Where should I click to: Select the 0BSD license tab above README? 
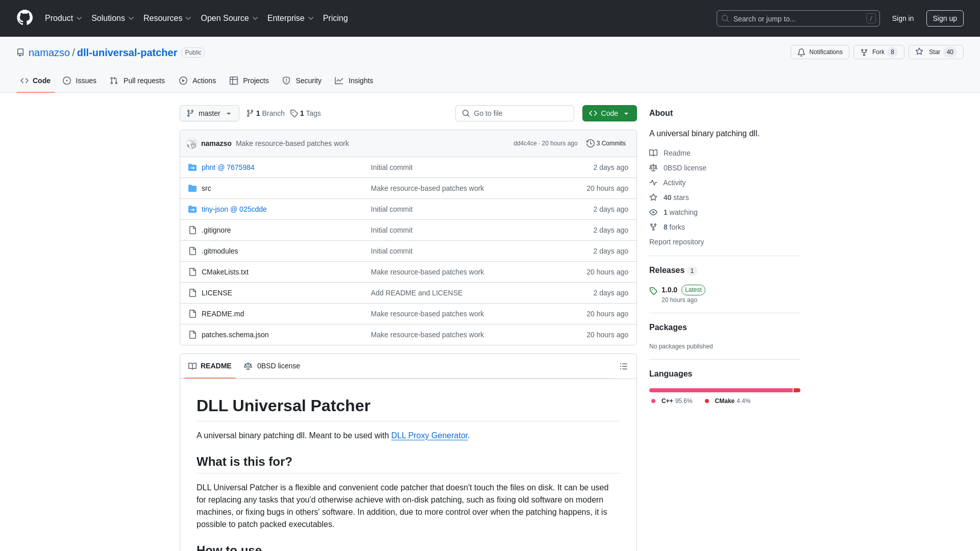pyautogui.click(x=272, y=366)
